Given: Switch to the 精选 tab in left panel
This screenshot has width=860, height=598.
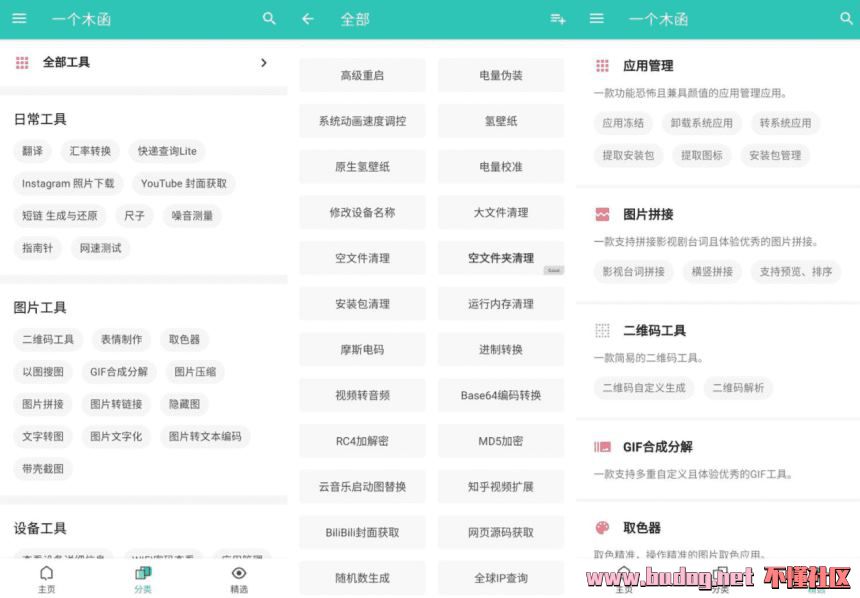Looking at the screenshot, I should click(x=238, y=578).
